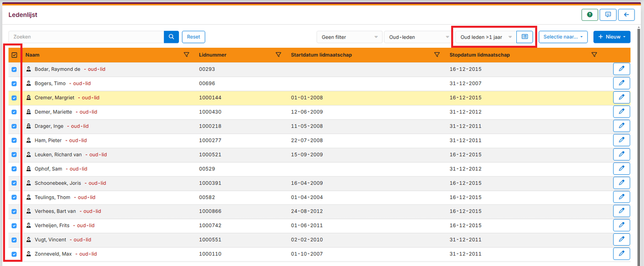Open the Oud-leden dropdown
The image size is (644, 266).
[417, 37]
